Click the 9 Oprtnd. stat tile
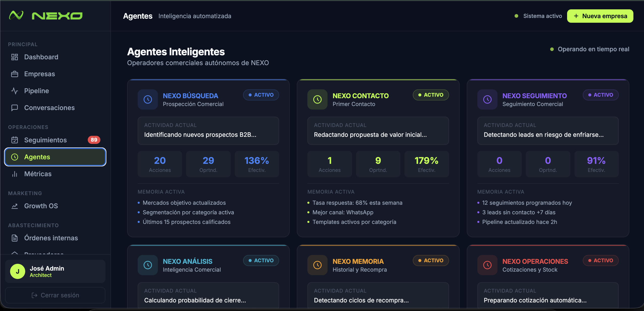 378,164
